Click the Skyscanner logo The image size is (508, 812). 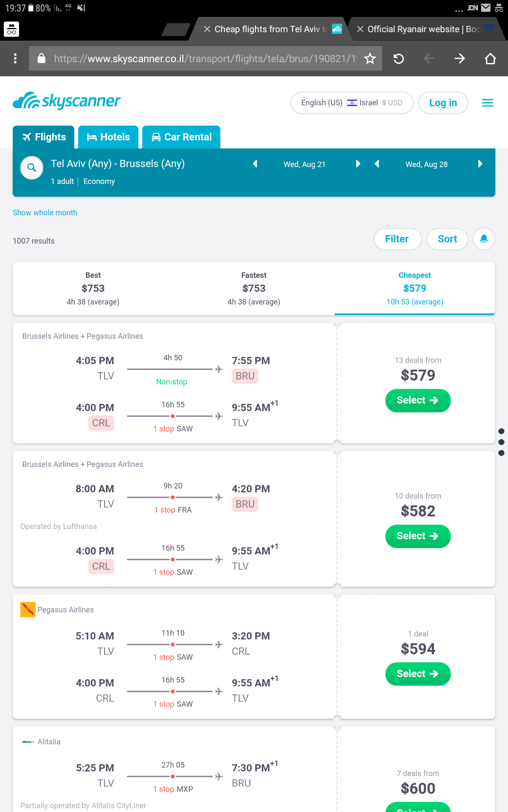67,101
